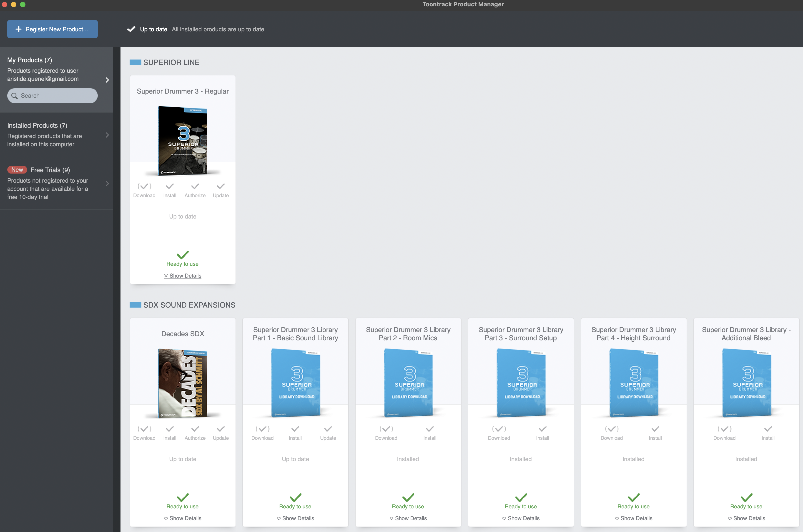Click Install icon for Part 1 Basic Sound Library
The height and width of the screenshot is (532, 803).
[295, 429]
